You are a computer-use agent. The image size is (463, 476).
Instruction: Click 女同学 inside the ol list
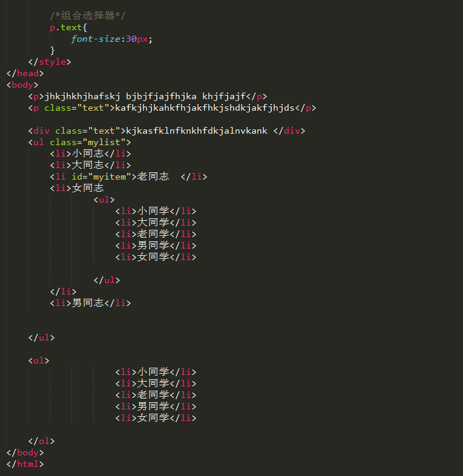153,418
